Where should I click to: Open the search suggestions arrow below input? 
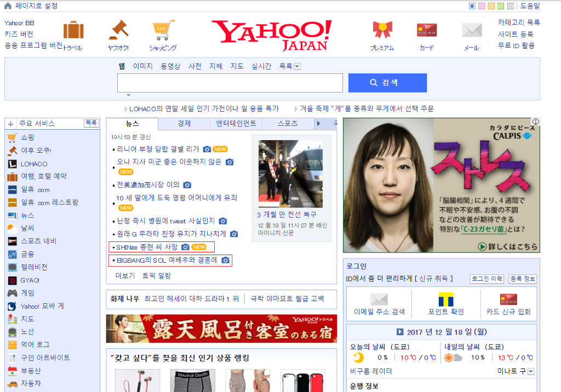[128, 95]
